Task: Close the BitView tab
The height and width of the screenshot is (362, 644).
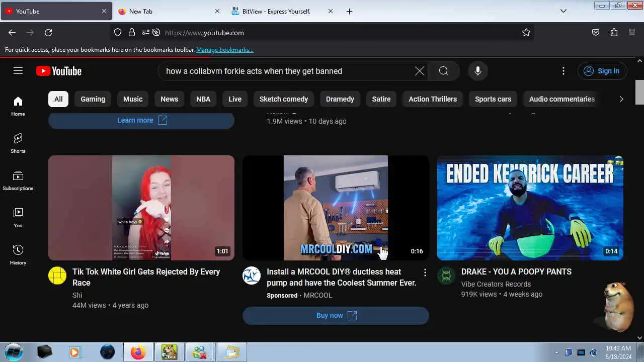Action: click(x=331, y=11)
